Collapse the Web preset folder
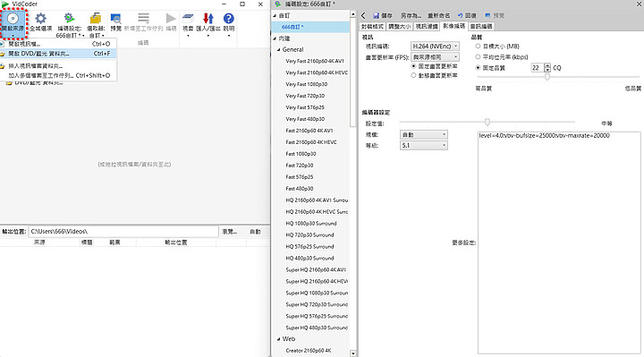 (x=278, y=339)
